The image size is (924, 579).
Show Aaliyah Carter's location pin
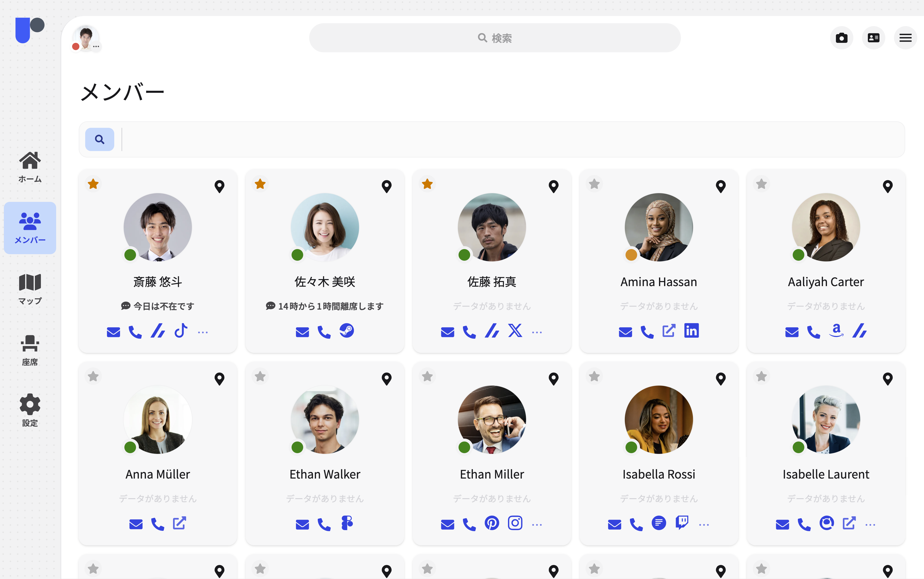(887, 186)
